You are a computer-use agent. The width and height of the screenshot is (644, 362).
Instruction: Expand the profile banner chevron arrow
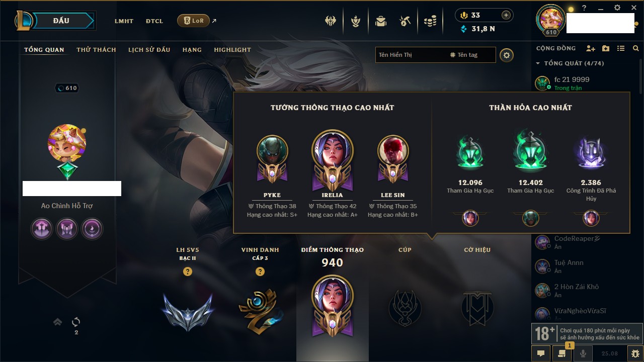tap(58, 322)
